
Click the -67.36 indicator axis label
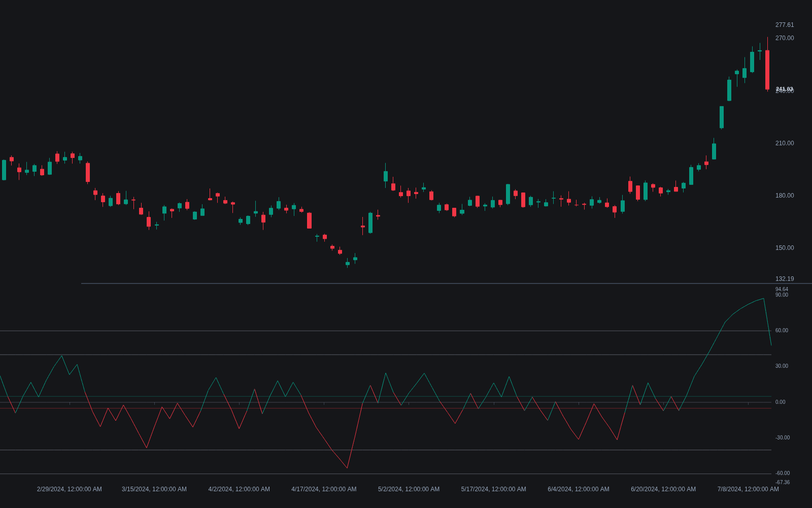coord(783,483)
